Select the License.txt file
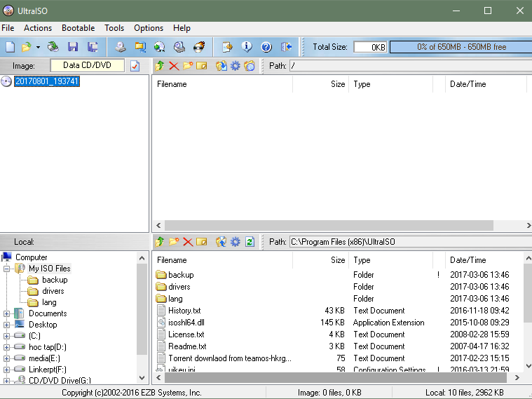The image size is (532, 399). 186,334
